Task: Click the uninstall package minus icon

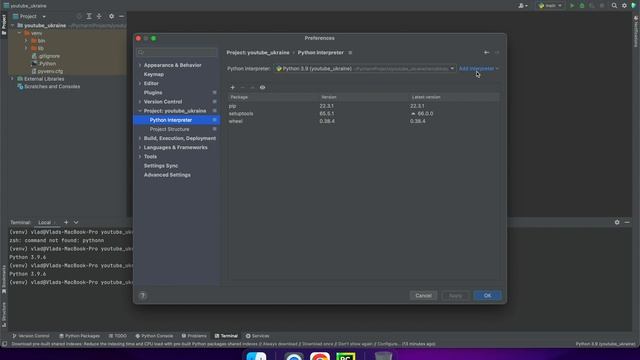Action: (x=242, y=87)
